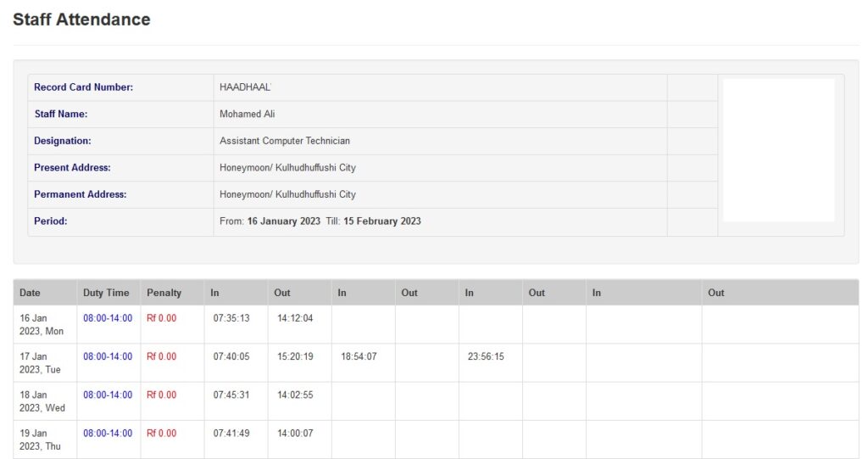Image resolution: width=868 pixels, height=459 pixels.
Task: Open the 08:00-14:00 duty link for 16 Jan
Action: click(108, 318)
